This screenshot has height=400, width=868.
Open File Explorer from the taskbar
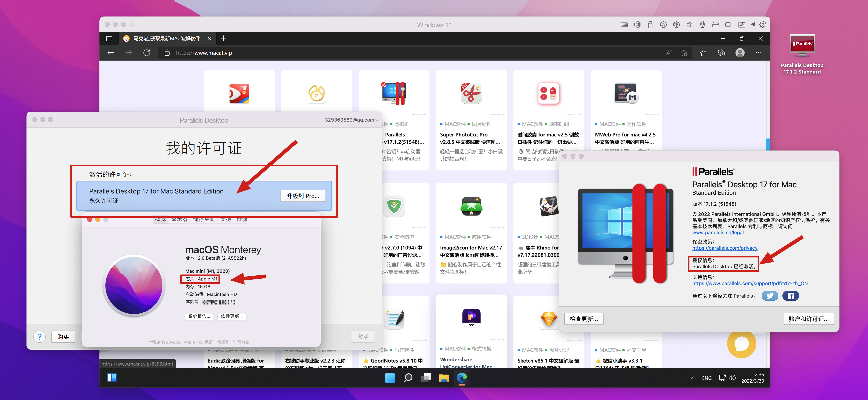click(444, 378)
